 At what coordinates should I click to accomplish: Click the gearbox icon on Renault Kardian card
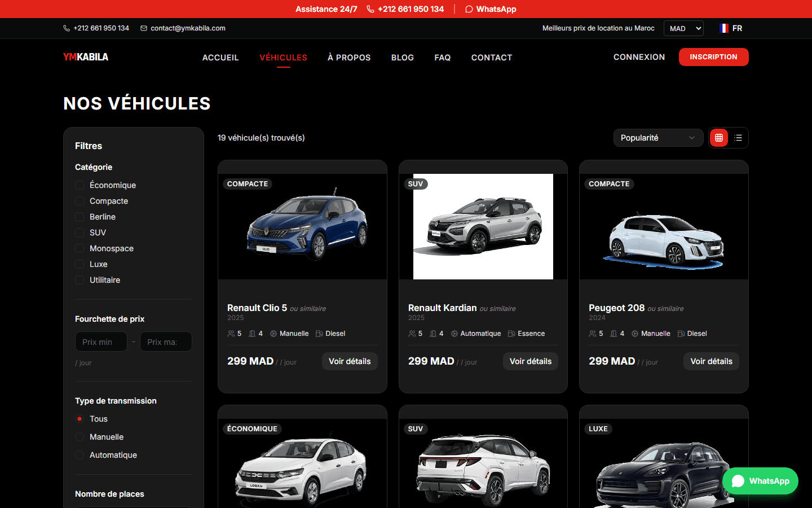tap(454, 334)
